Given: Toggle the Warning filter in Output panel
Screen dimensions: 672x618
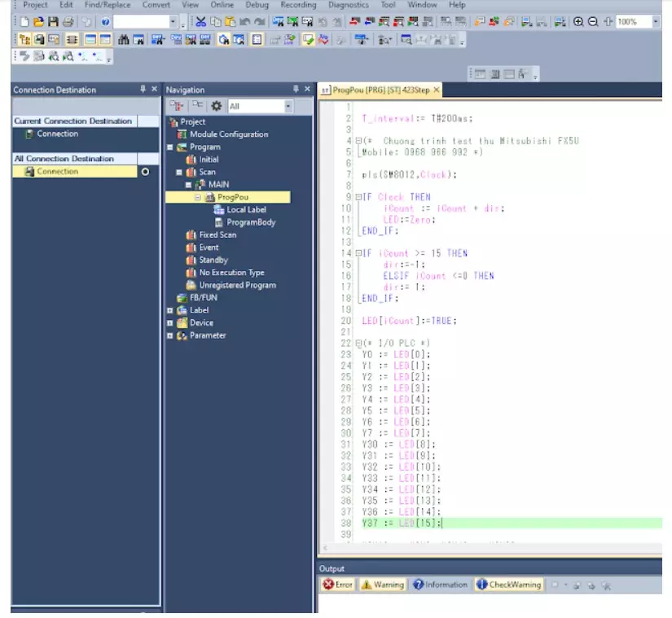Looking at the screenshot, I should (x=382, y=585).
